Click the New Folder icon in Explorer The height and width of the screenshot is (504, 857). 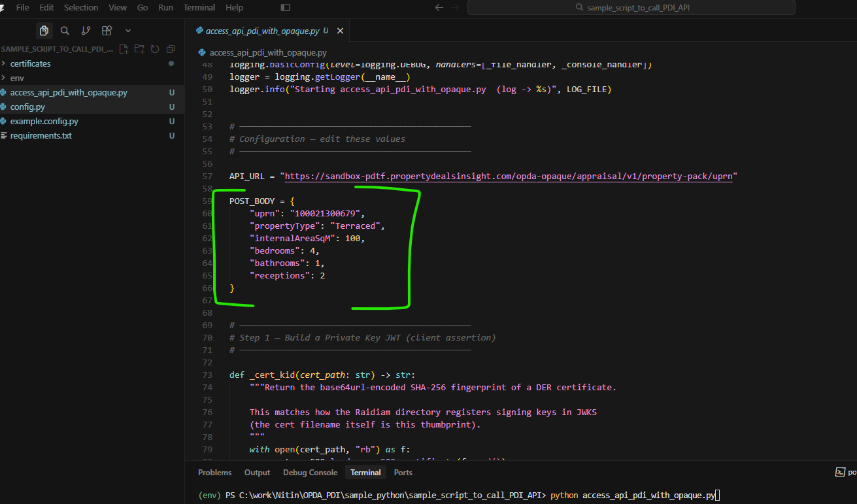(139, 49)
